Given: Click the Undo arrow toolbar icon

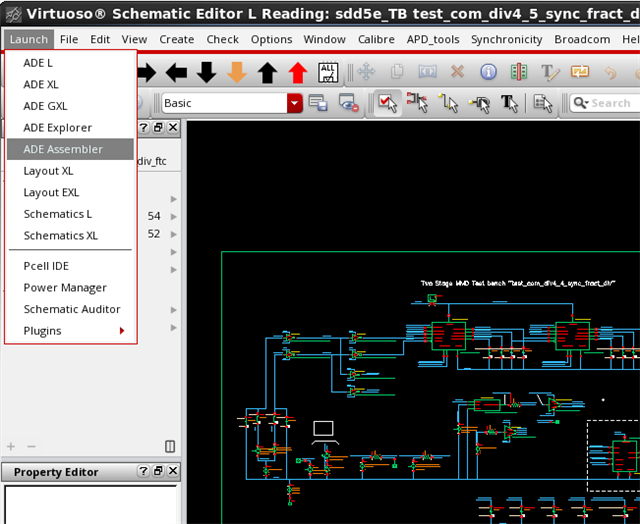Looking at the screenshot, I should [x=610, y=73].
